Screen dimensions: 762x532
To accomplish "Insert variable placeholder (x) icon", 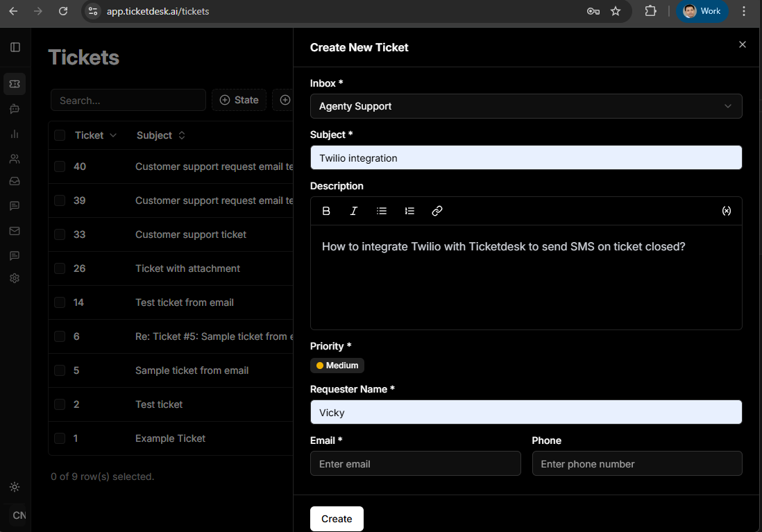I will click(x=726, y=211).
